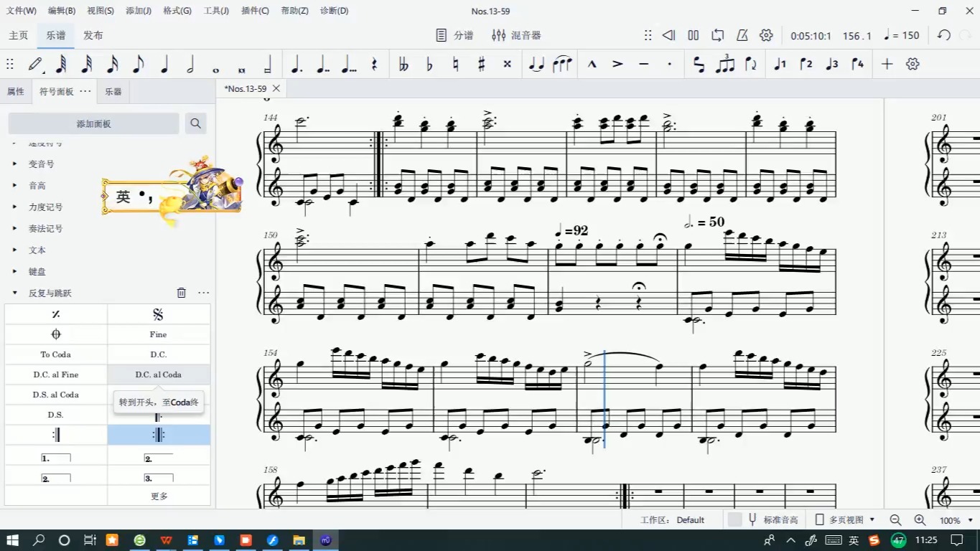Toggle the double augmentation dot
Image resolution: width=980 pixels, height=551 pixels.
(x=322, y=64)
